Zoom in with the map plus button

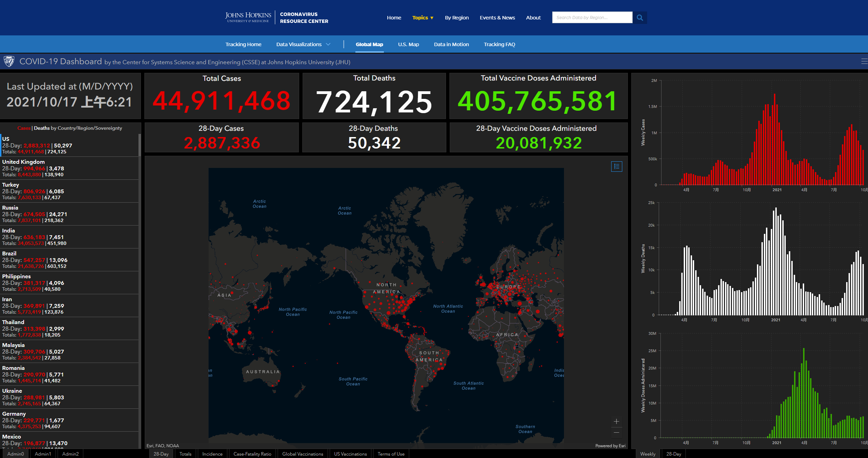[616, 422]
